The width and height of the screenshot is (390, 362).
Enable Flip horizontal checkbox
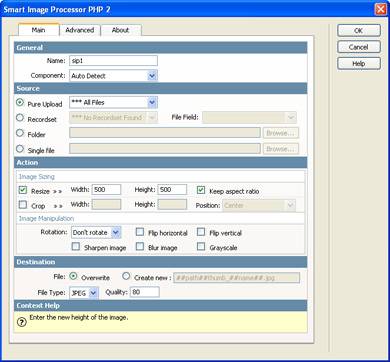(x=140, y=232)
